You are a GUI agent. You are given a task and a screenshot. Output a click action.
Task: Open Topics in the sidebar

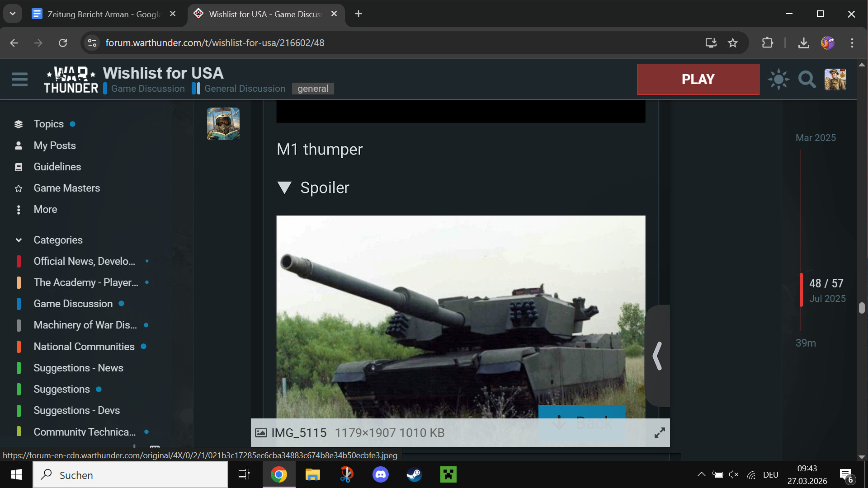[x=48, y=124]
